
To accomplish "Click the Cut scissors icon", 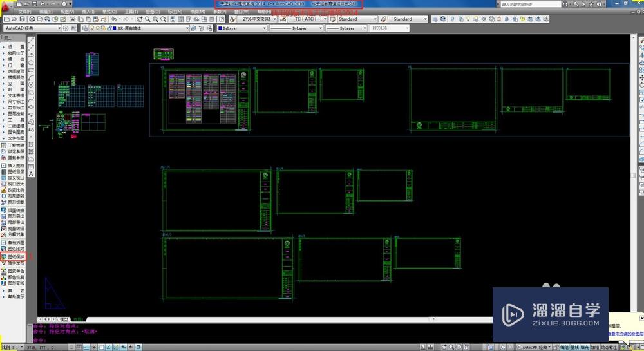I will point(73,19).
